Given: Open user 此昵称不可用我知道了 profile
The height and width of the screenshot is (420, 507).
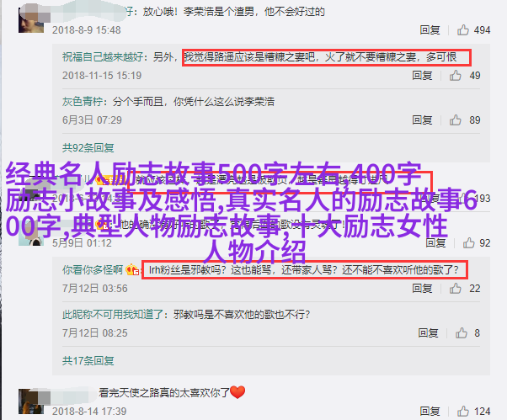Looking at the screenshot, I should pos(113,314).
